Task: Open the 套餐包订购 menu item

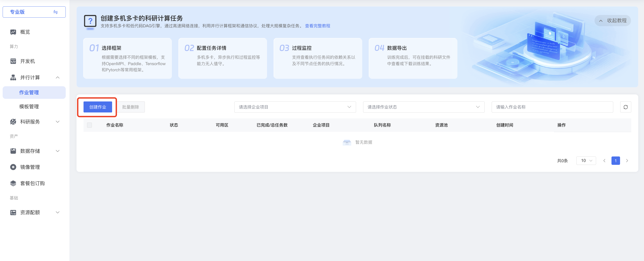Action: (x=34, y=183)
